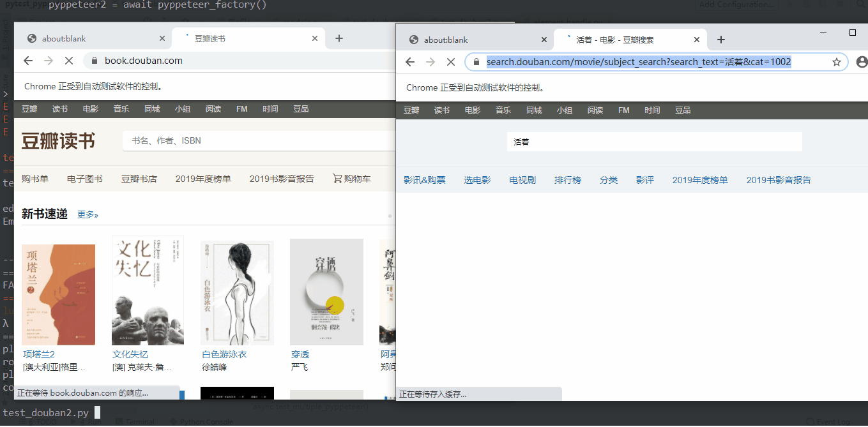Open 购书单 menu link
The image size is (868, 427).
click(x=35, y=179)
